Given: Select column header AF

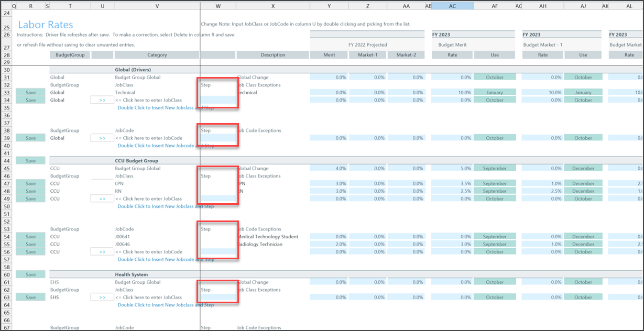Looking at the screenshot, I should click(x=495, y=6).
